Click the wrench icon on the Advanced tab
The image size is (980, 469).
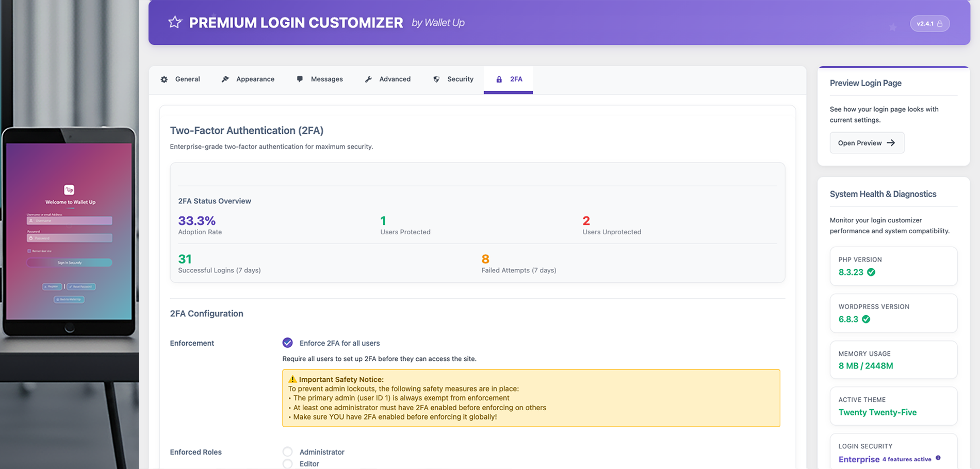point(369,79)
